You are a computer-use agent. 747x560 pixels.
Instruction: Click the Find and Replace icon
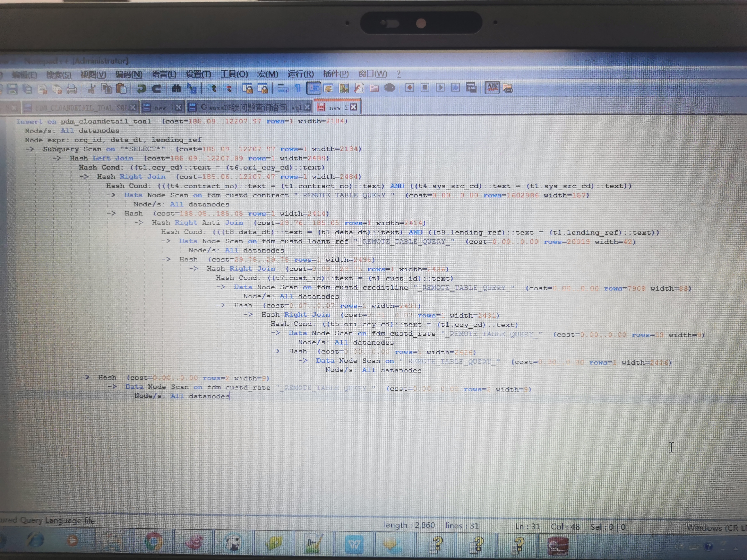coord(192,89)
